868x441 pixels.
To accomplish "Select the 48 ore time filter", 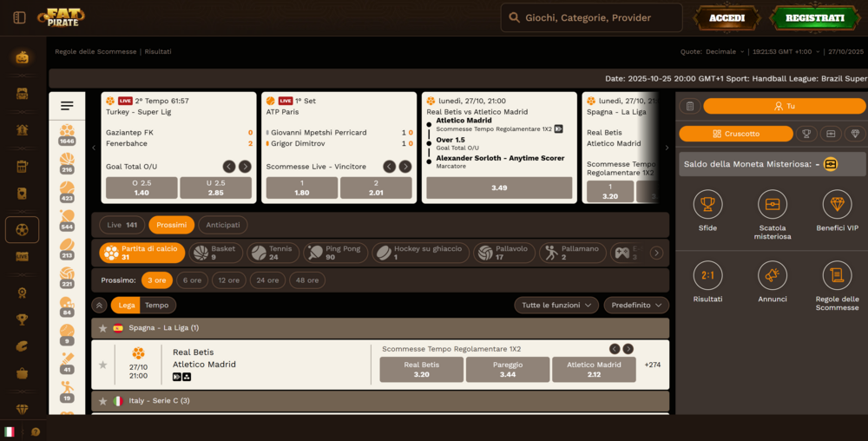I will point(307,280).
